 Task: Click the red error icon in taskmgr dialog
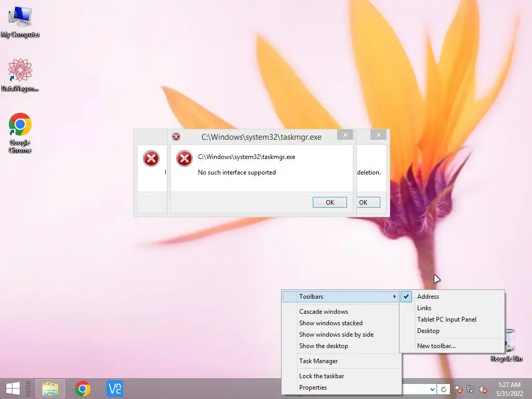[184, 158]
